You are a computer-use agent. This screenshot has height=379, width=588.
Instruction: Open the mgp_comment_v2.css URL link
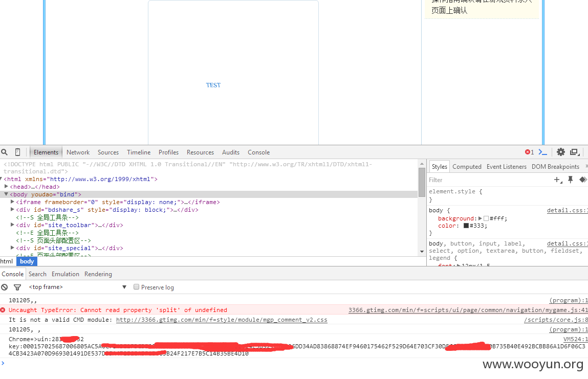222,320
